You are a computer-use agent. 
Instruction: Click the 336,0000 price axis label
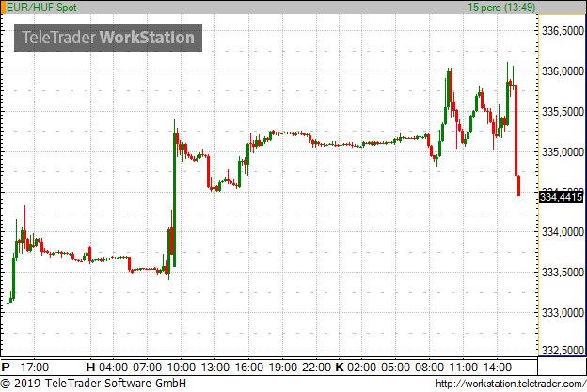pyautogui.click(x=563, y=71)
